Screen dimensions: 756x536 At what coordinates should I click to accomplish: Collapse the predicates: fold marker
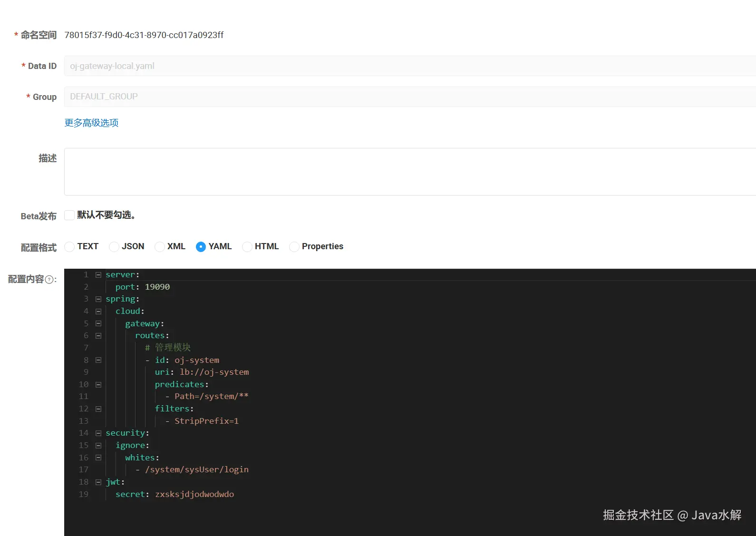tap(98, 384)
